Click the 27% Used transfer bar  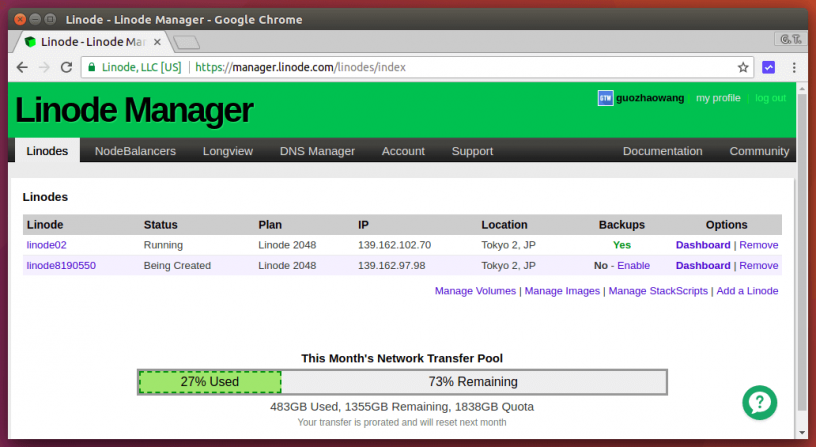(x=210, y=382)
